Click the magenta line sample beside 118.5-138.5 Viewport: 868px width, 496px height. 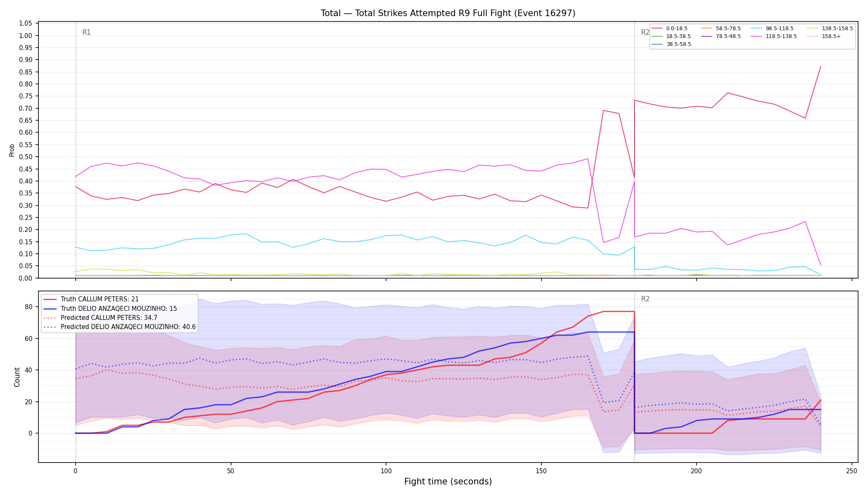757,36
